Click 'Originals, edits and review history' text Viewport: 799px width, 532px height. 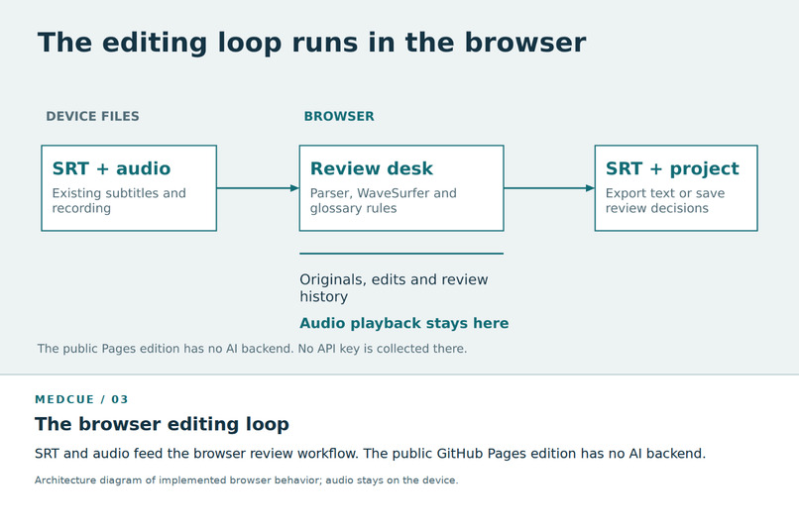(394, 287)
